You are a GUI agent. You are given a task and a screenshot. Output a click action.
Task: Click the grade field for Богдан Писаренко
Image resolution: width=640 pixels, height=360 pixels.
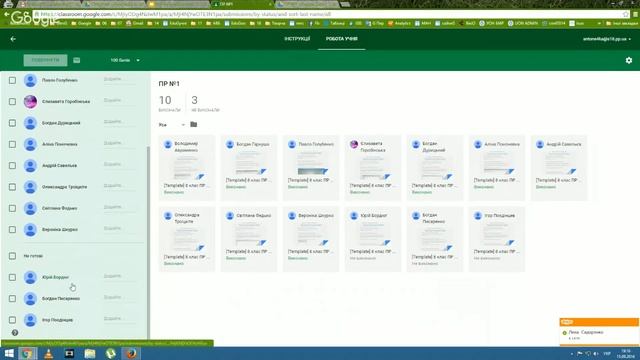click(x=119, y=298)
